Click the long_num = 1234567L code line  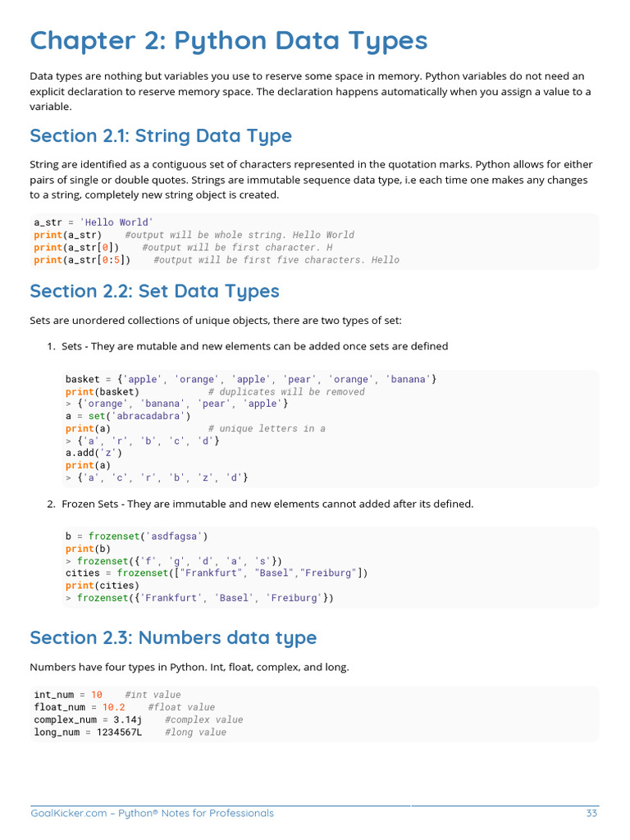click(x=88, y=732)
